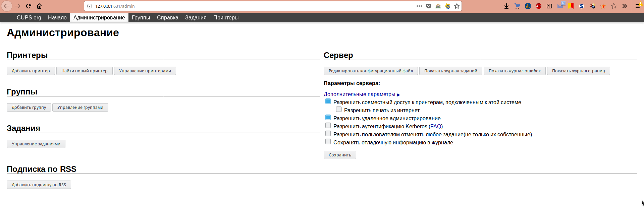
Task: Click the Pocket save icon
Action: pos(429,6)
